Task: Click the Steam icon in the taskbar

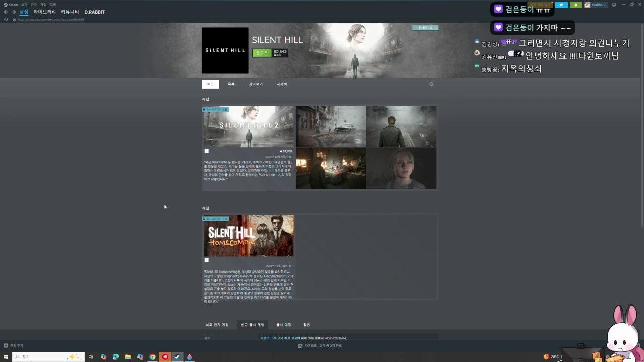Action: pos(177,357)
